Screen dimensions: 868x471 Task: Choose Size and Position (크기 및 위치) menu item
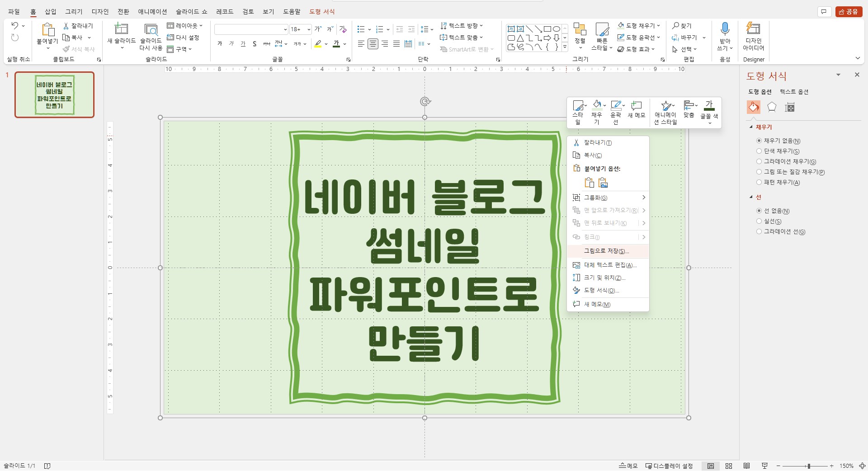point(608,278)
